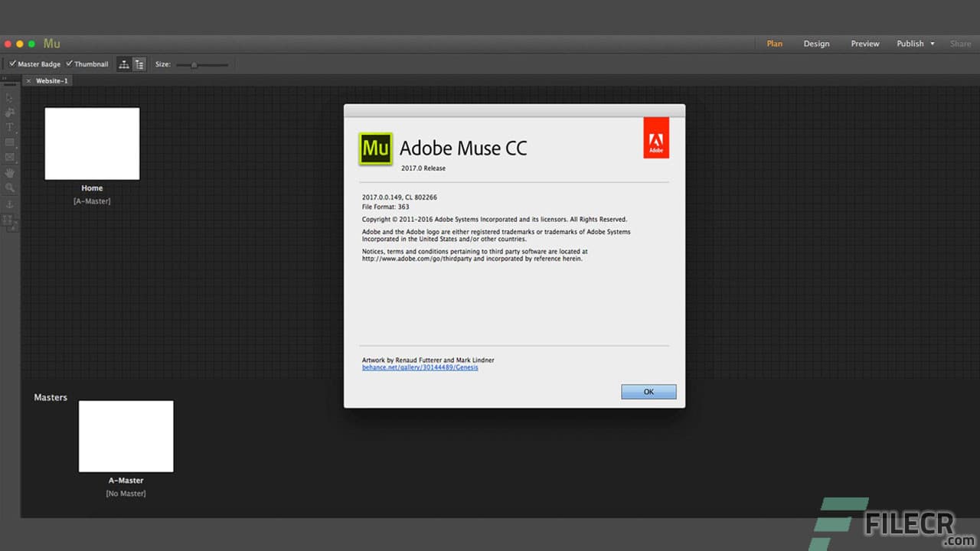Image resolution: width=980 pixels, height=551 pixels.
Task: Select the Crop tool
Action: [10, 112]
